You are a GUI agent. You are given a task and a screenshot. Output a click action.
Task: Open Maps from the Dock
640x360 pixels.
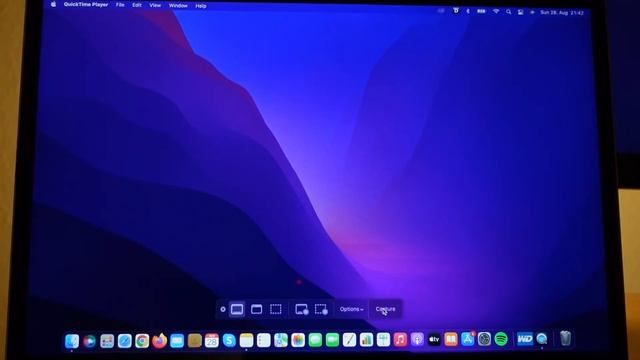pos(281,340)
